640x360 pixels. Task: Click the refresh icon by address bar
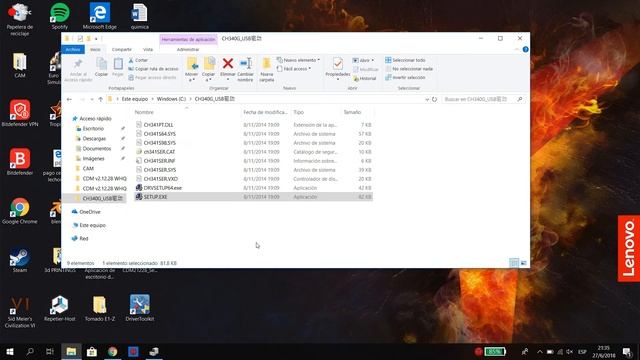point(434,99)
